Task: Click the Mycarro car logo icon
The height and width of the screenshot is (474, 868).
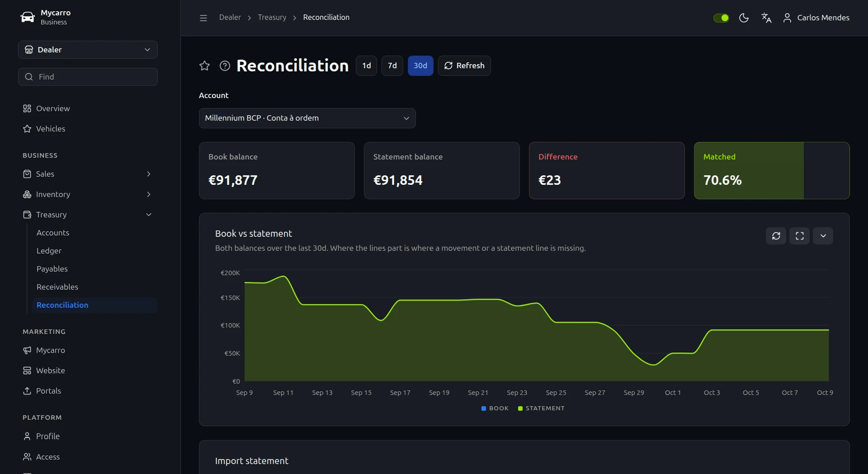Action: click(28, 17)
